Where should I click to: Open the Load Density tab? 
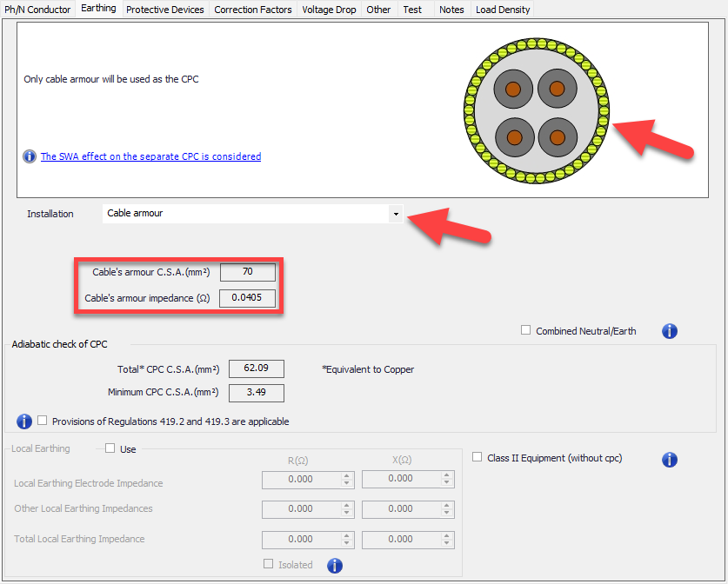502,10
